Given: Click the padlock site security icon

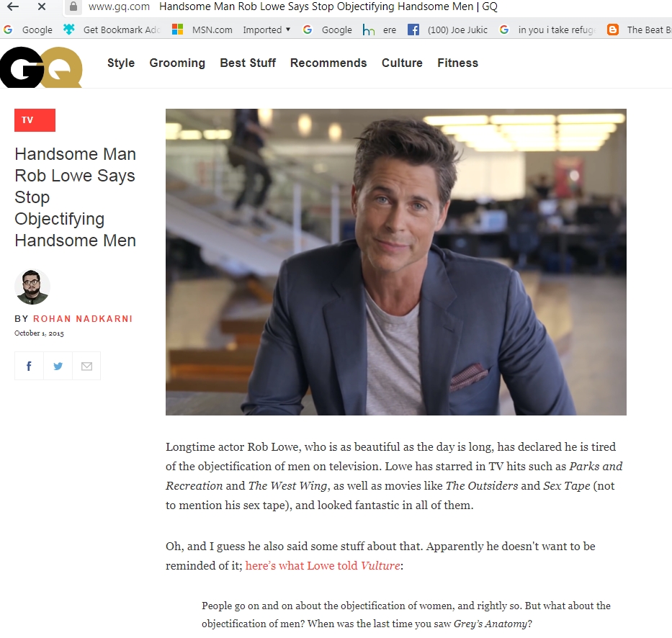Looking at the screenshot, I should [x=73, y=7].
